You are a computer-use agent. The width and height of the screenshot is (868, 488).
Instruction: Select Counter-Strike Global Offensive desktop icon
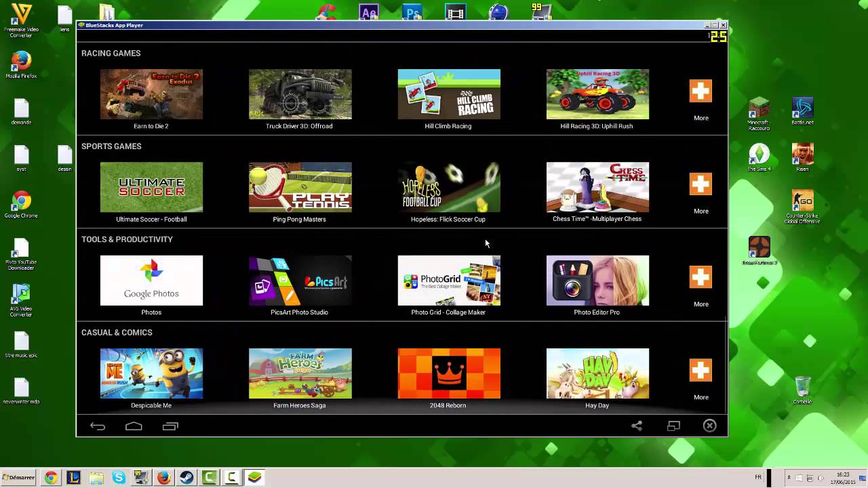point(802,207)
